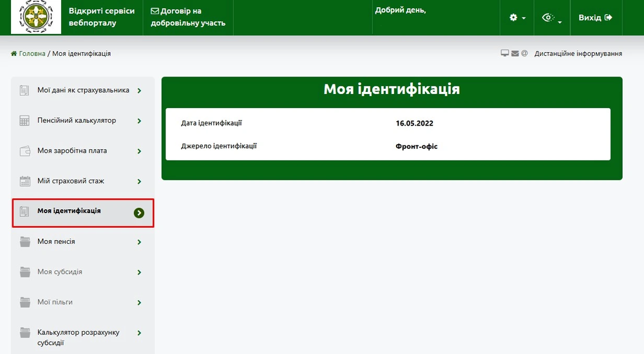Open Відкриті сервіси вебпорталу menu

(x=102, y=17)
